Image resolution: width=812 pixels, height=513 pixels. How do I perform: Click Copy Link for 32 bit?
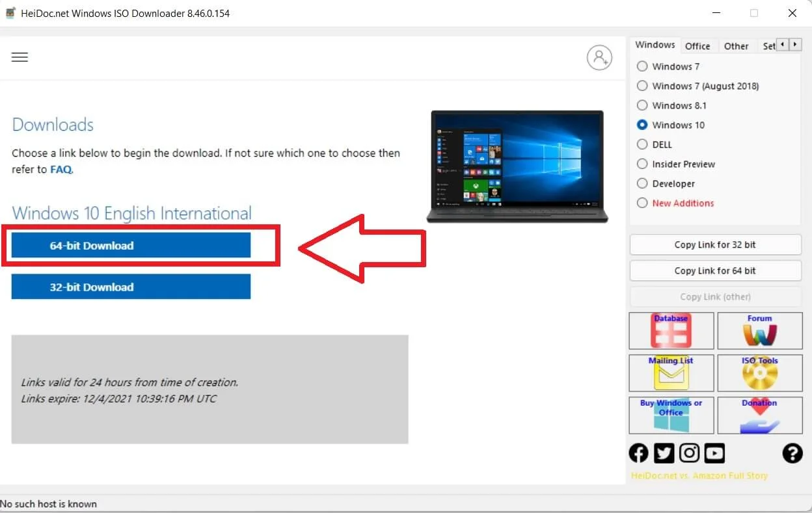coord(715,245)
